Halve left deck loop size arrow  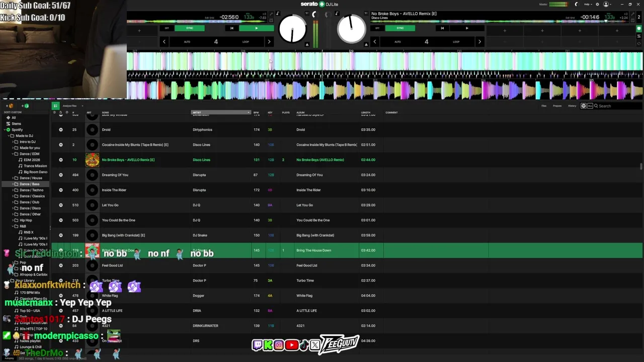pos(164,42)
